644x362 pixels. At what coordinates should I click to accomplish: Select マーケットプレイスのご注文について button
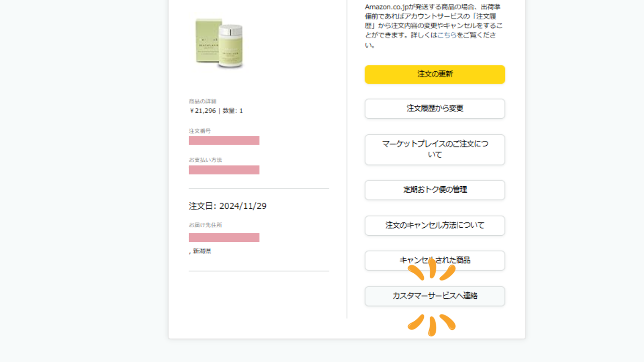click(x=435, y=149)
